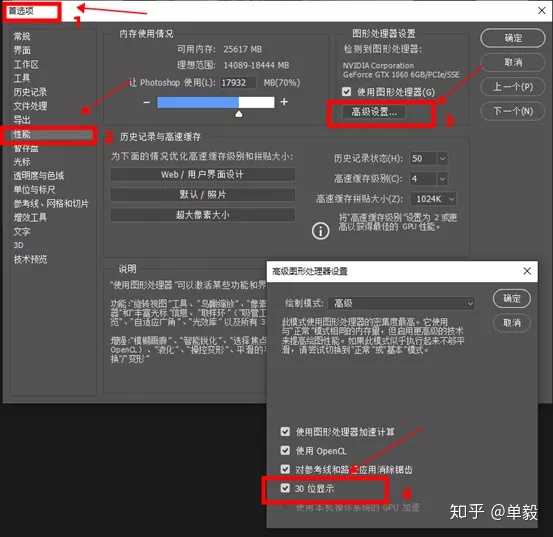Viewport: 553px width, 537px height.
Task: Select 历史记录 in preferences sidebar
Action: point(30,92)
